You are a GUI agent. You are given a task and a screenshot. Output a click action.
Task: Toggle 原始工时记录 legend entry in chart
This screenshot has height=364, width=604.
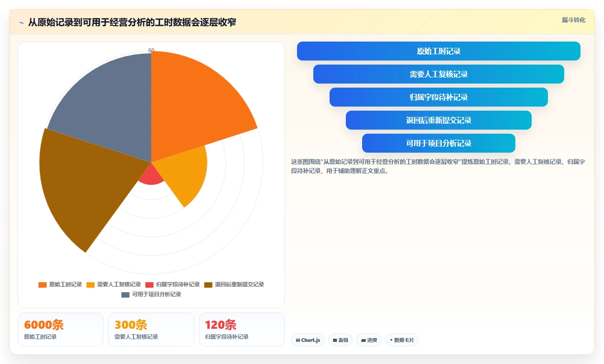pyautogui.click(x=60, y=285)
